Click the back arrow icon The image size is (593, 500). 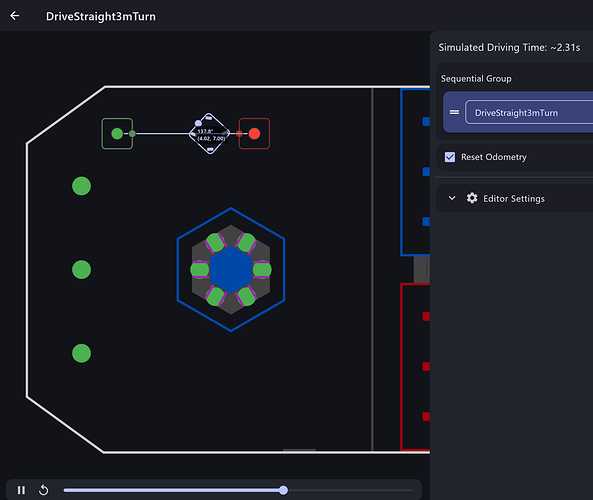point(15,16)
